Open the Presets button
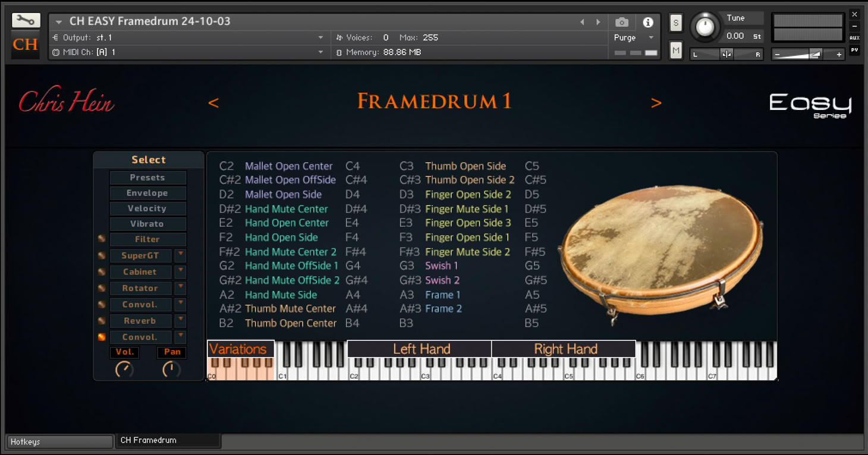Screen dimensions: 868x455 [x=147, y=178]
